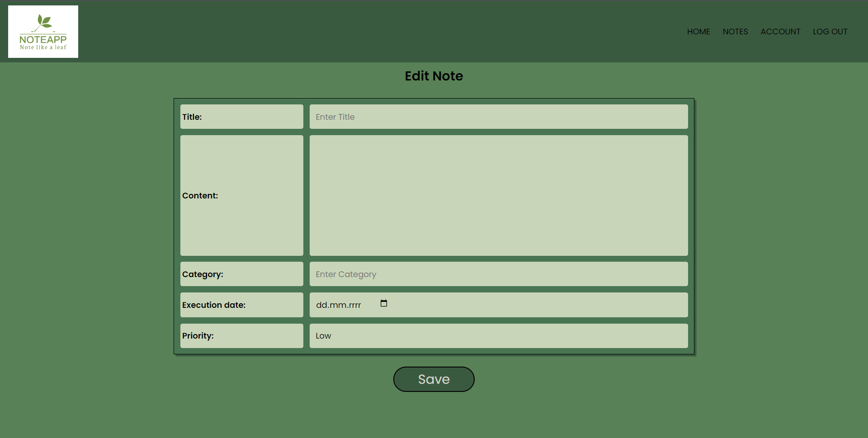Go to the ACCOUNT section

point(780,32)
